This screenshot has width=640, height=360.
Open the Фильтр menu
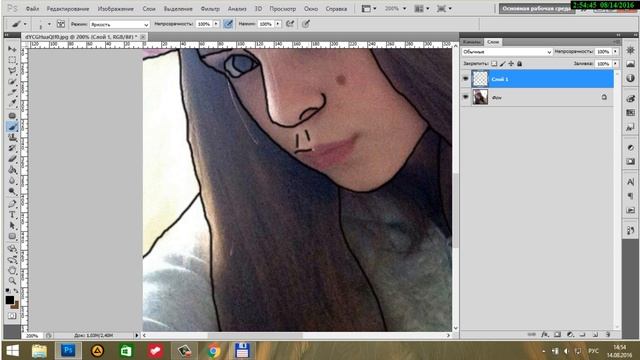pyautogui.click(x=210, y=9)
